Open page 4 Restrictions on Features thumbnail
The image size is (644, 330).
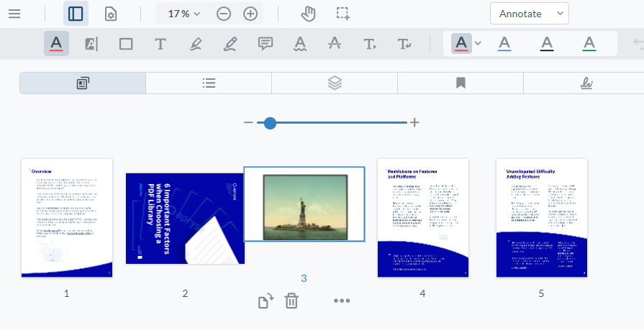[x=423, y=218]
